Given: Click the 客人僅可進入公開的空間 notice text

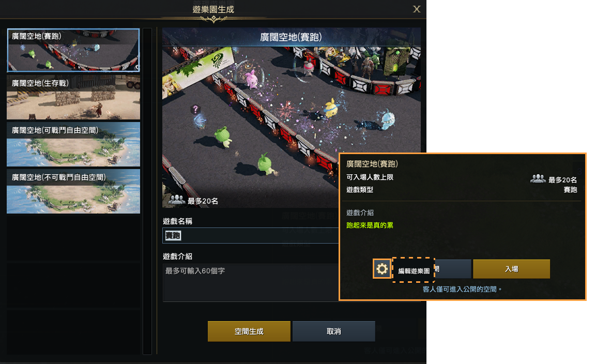Looking at the screenshot, I should point(462,289).
